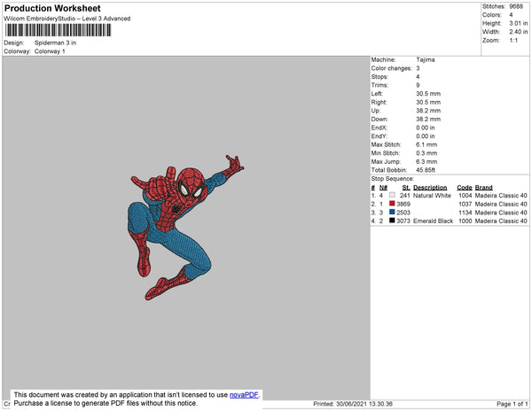The height and width of the screenshot is (411, 532).
Task: Click the Production Worksheet title
Action: pyautogui.click(x=52, y=9)
